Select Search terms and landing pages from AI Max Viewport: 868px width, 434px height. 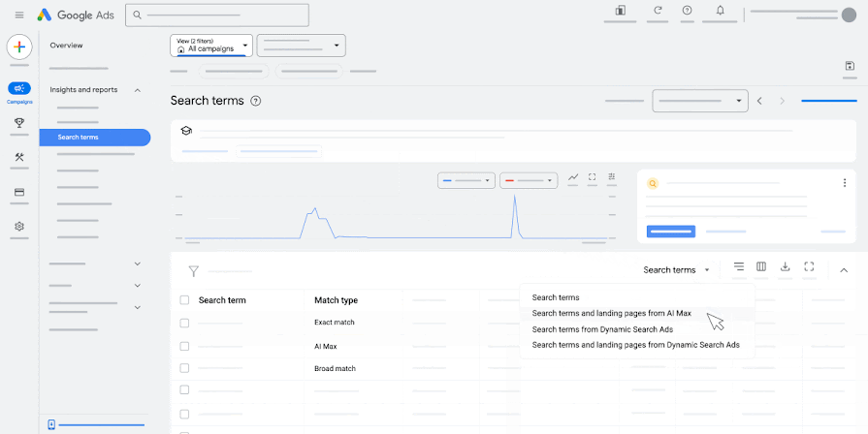pyautogui.click(x=636, y=313)
